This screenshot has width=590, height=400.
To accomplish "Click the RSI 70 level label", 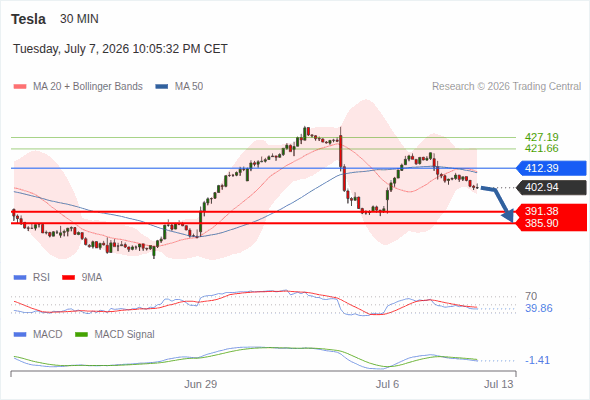I will (x=531, y=296).
